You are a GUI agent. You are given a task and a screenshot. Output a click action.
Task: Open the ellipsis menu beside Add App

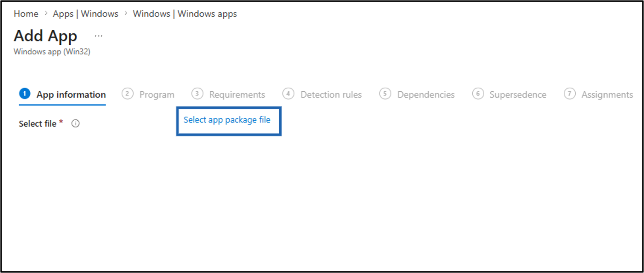(x=99, y=36)
